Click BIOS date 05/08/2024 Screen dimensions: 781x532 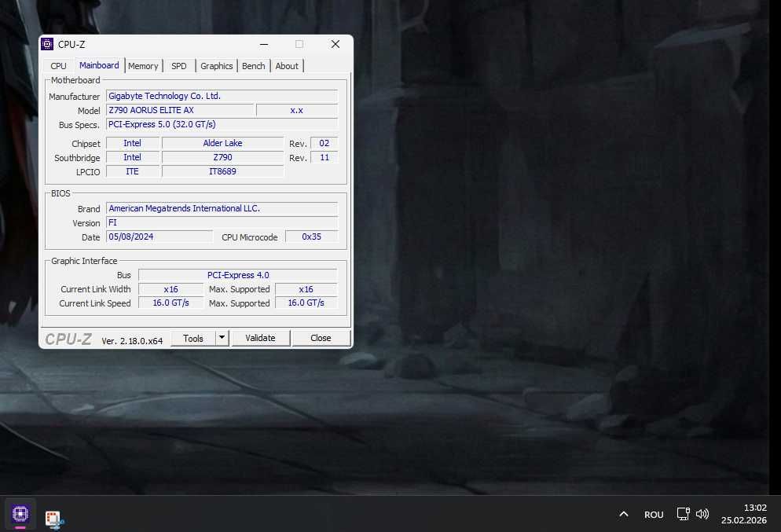[x=159, y=237]
